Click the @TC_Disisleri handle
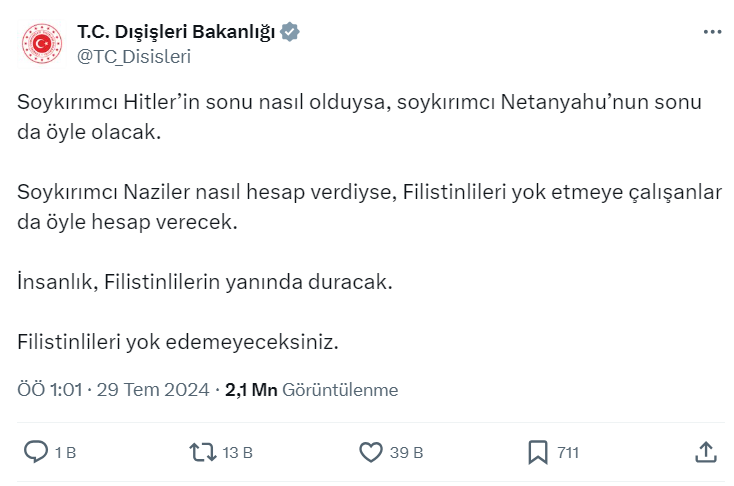 pos(134,57)
